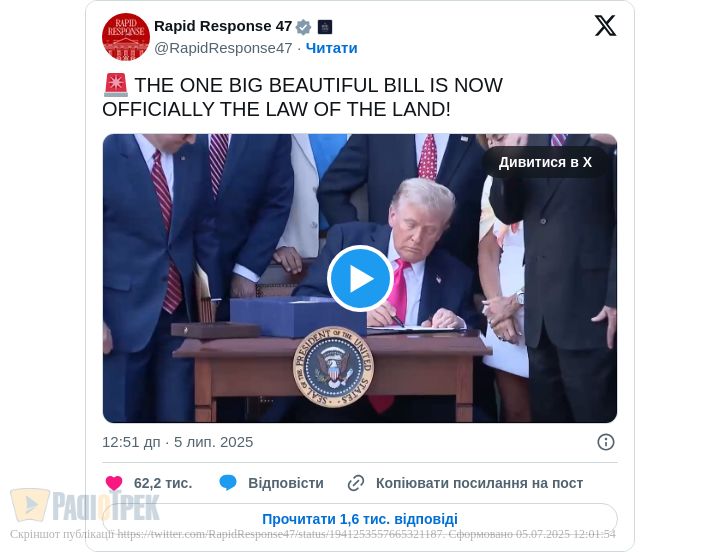Play the embedded video
Image resolution: width=720 pixels, height=552 pixels.
pos(360,278)
